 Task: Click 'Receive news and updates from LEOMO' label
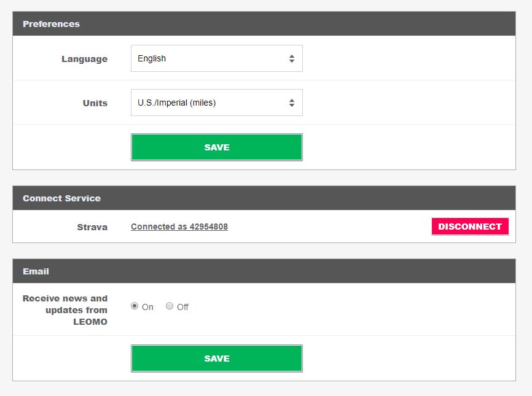tap(65, 310)
